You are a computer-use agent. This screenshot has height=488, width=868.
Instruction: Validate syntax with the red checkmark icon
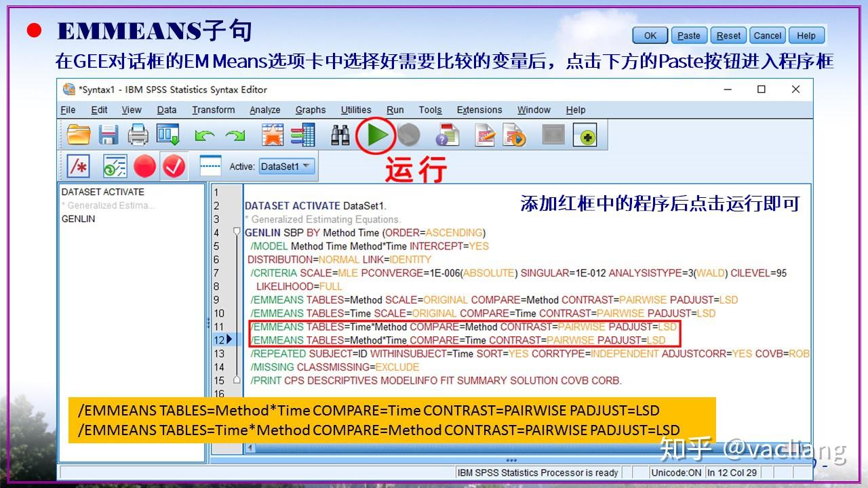(x=173, y=165)
